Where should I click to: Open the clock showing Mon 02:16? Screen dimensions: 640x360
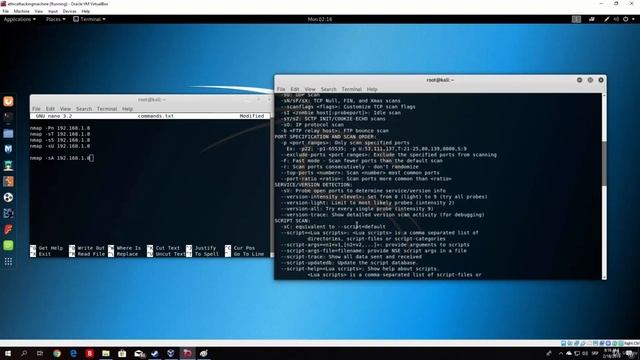click(x=320, y=19)
